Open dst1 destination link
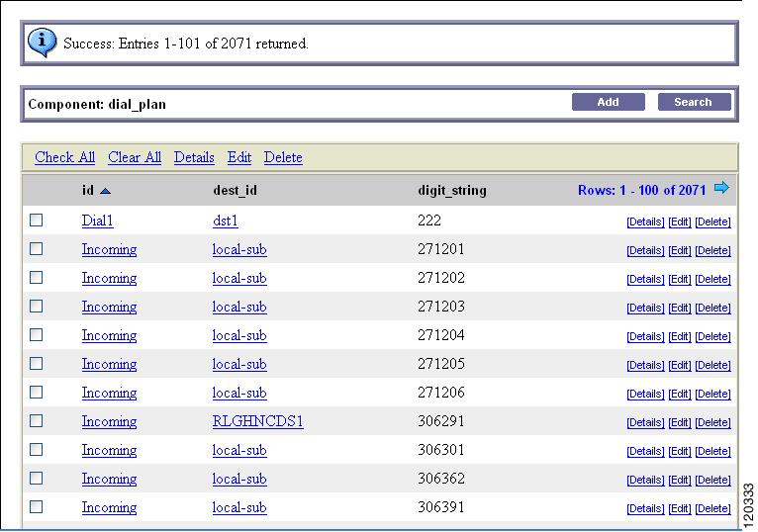The image size is (758, 532). 226,221
